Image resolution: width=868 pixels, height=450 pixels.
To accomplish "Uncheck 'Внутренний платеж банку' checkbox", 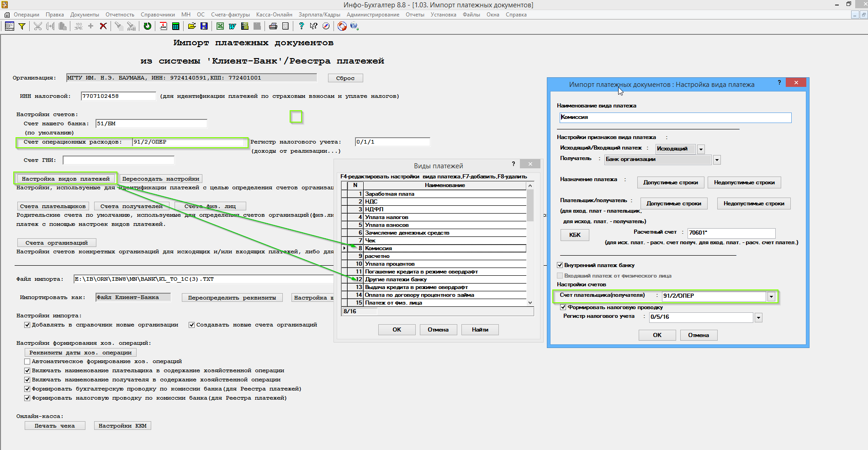I will [560, 265].
